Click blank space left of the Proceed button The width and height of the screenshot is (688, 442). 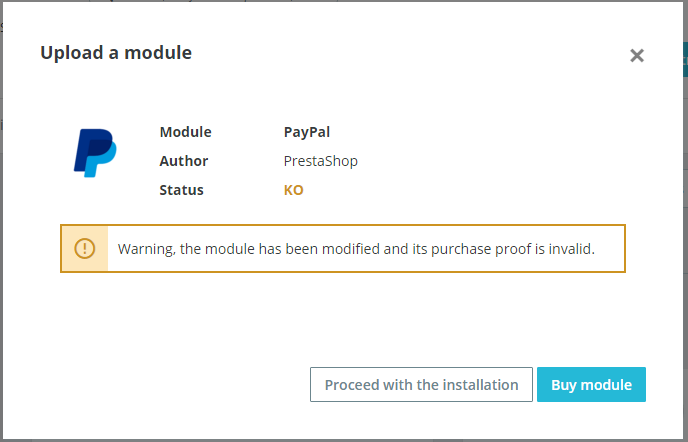pos(170,385)
